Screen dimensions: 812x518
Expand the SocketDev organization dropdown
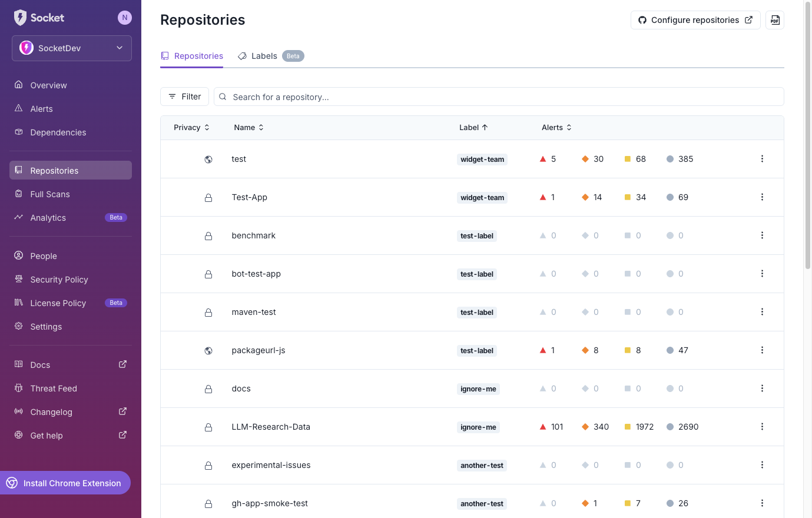72,48
